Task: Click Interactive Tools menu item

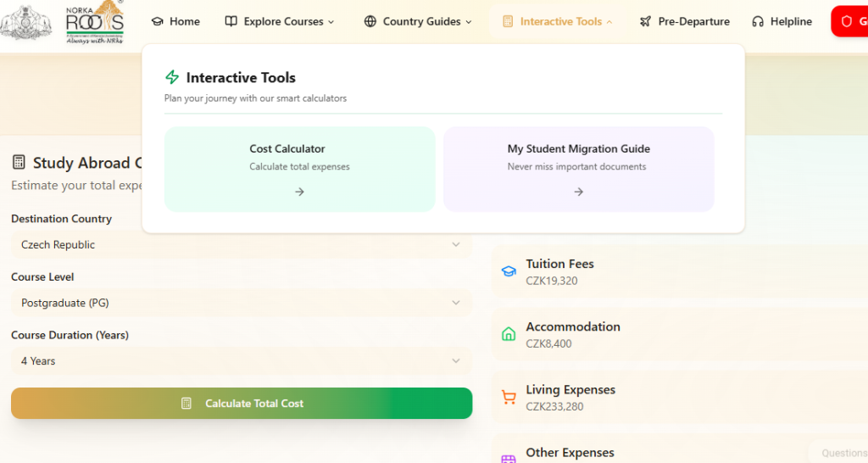Action: click(558, 21)
